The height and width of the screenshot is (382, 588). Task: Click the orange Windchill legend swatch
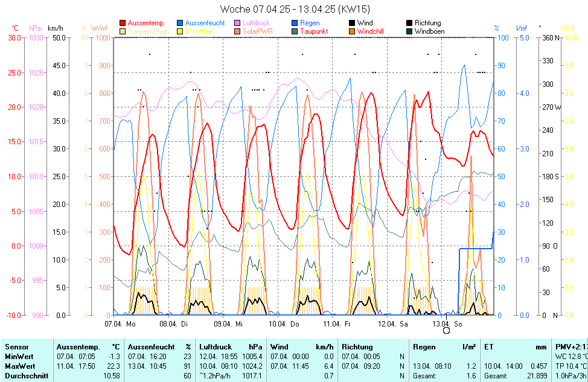click(353, 31)
